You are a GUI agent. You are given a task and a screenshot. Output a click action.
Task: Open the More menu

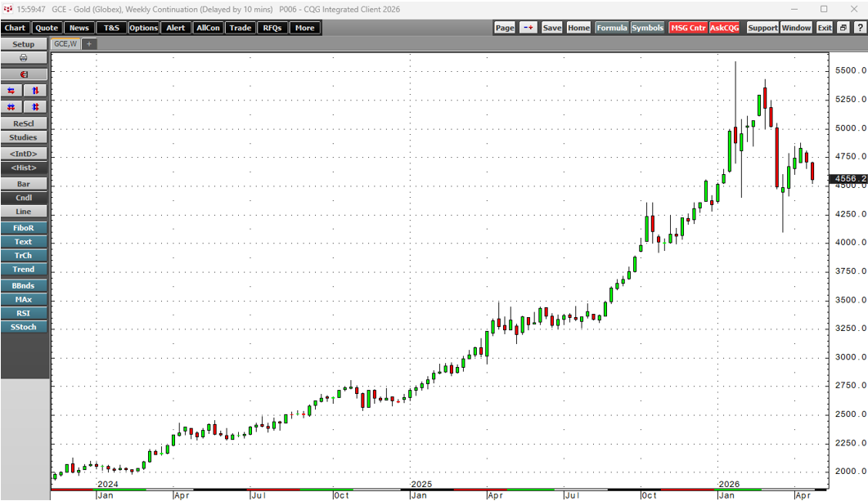(x=304, y=28)
